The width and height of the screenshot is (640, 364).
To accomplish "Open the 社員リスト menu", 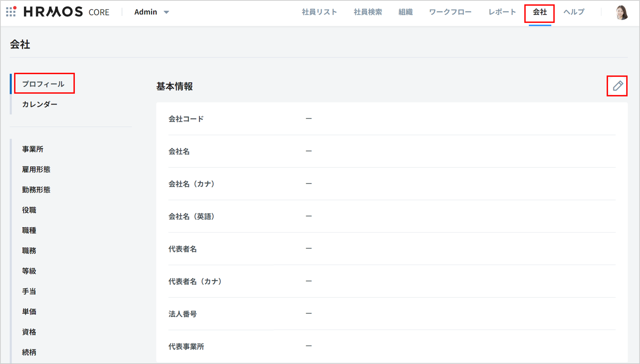I will pyautogui.click(x=319, y=12).
